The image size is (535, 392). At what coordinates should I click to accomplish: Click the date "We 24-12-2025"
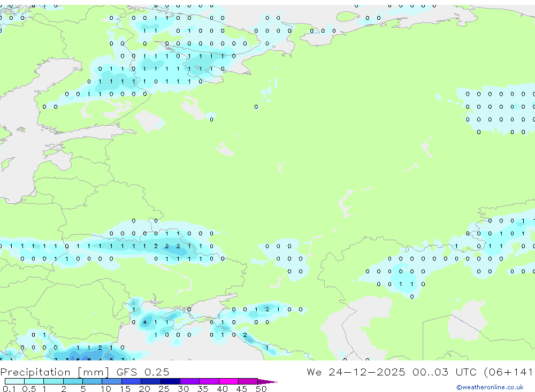356,372
